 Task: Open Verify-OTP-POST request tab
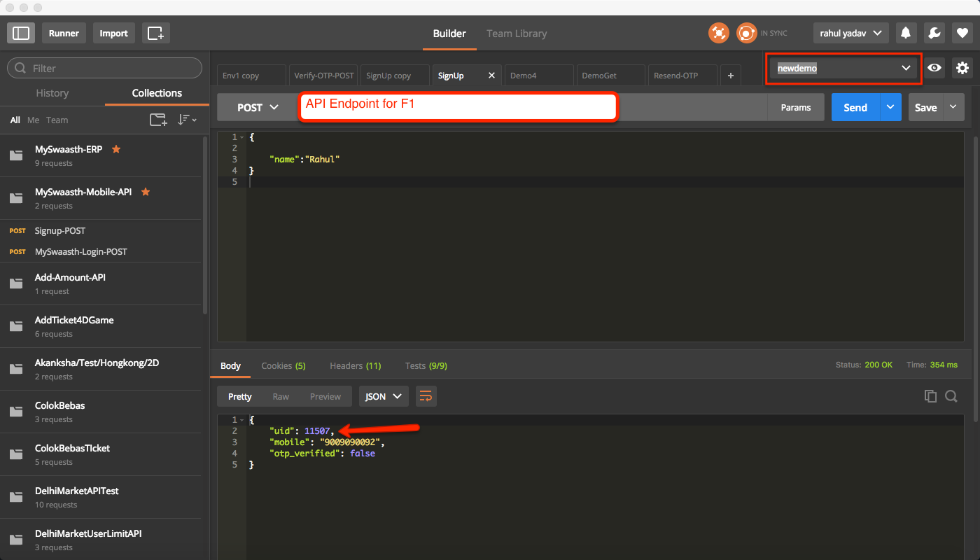(x=323, y=75)
